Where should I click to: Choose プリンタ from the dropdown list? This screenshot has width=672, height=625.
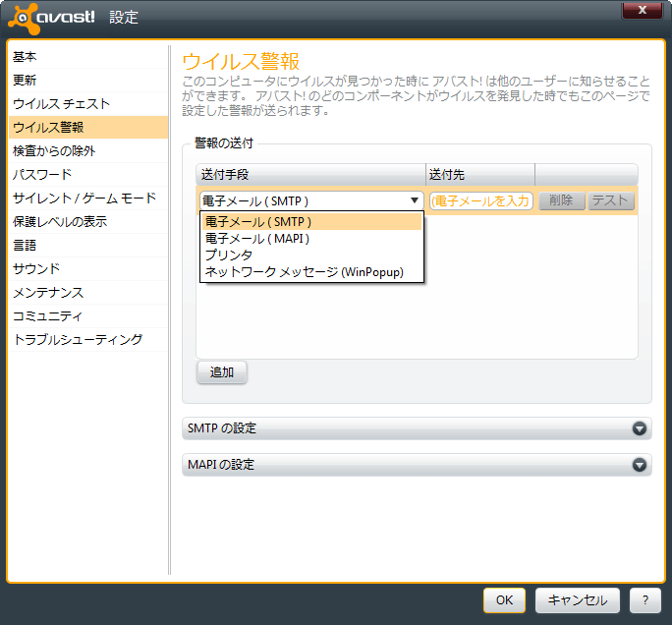[311, 256]
